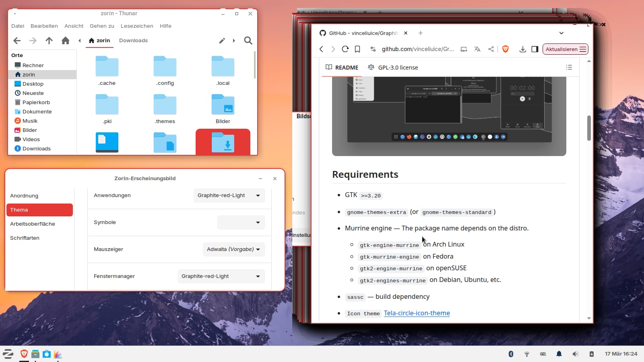Viewport: 644px width, 362px height.
Task: Open the Fenstermanager dropdown
Action: (x=221, y=276)
